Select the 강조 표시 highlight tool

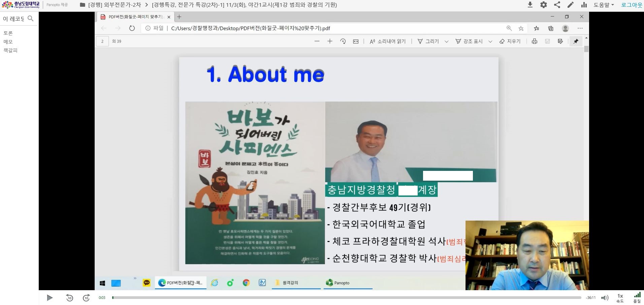tap(469, 41)
